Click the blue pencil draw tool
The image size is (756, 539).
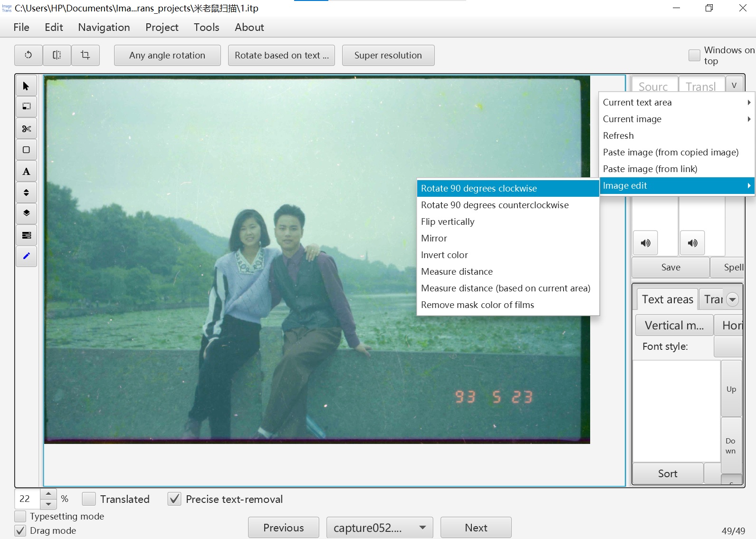click(26, 256)
